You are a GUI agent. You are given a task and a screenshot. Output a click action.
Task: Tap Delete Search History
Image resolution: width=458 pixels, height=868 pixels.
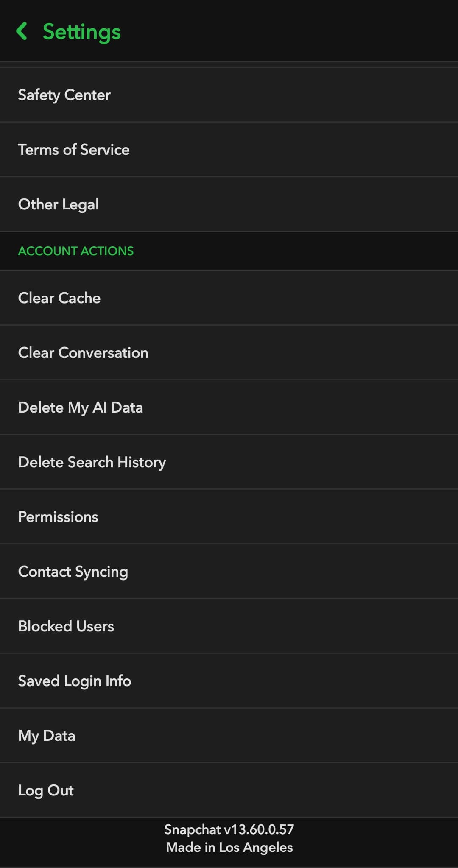pyautogui.click(x=92, y=462)
